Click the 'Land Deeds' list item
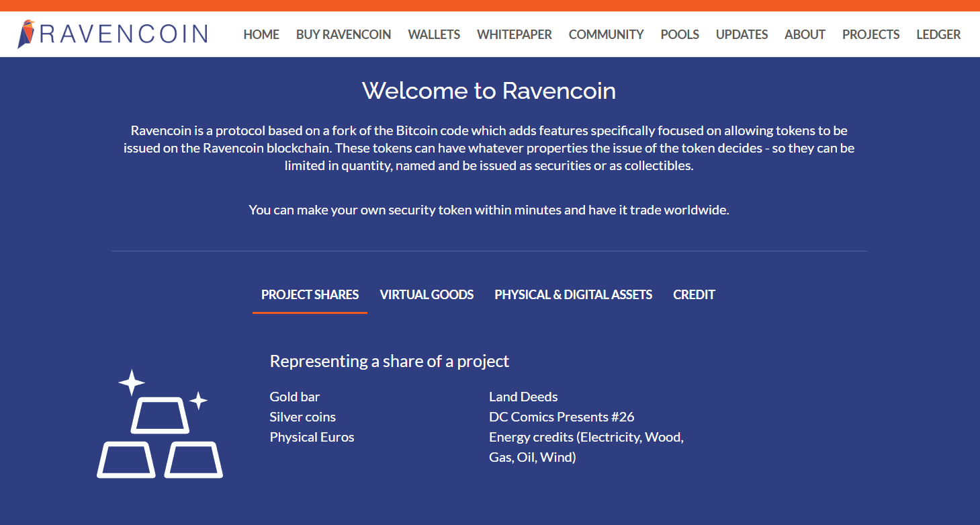This screenshot has height=525, width=980. (x=523, y=397)
